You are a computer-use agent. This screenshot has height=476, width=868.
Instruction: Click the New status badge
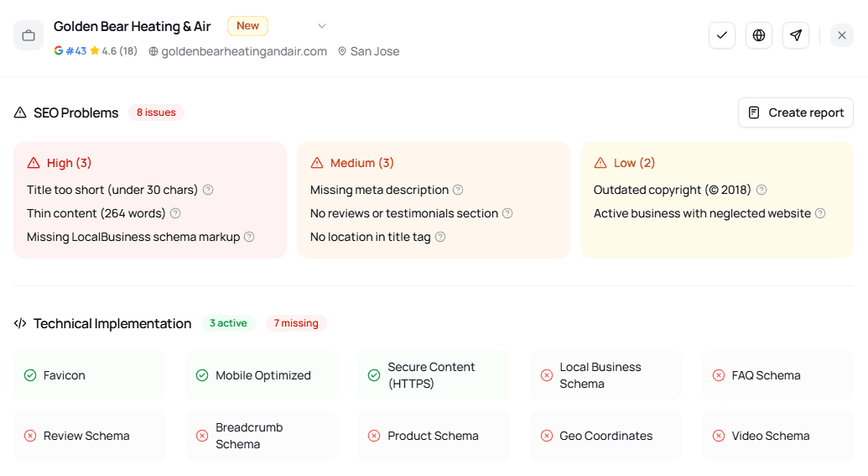[247, 26]
